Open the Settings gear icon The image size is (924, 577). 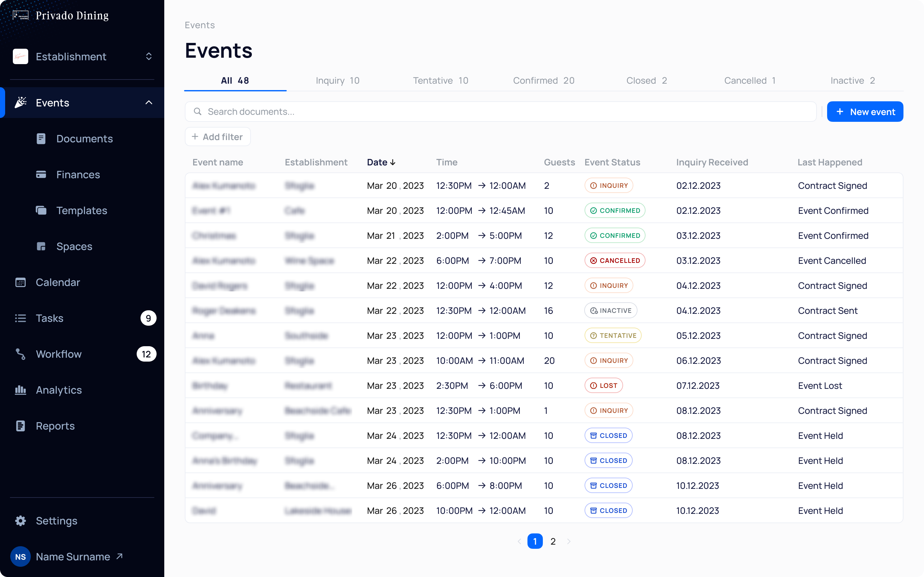20,521
